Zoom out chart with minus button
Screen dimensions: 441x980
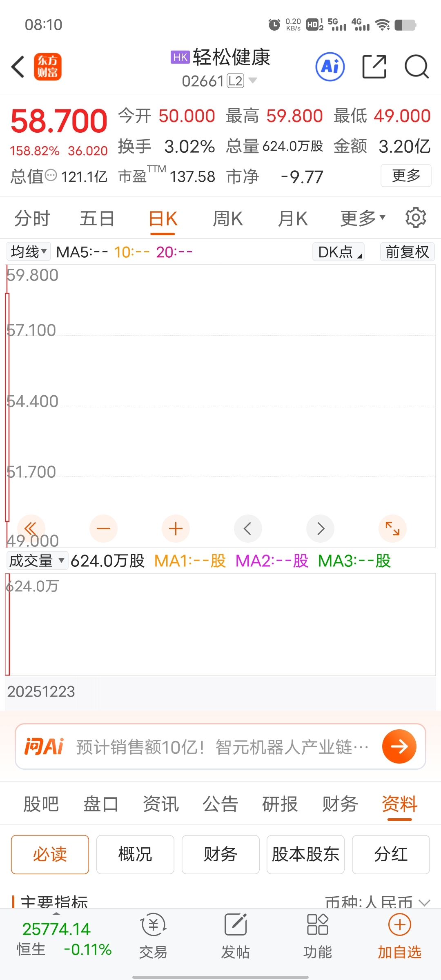[103, 529]
